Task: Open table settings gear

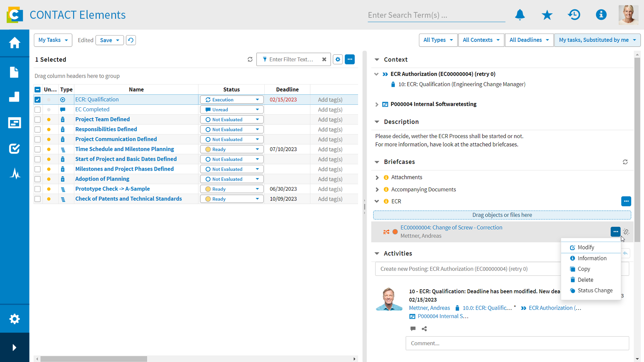Action: click(x=338, y=59)
